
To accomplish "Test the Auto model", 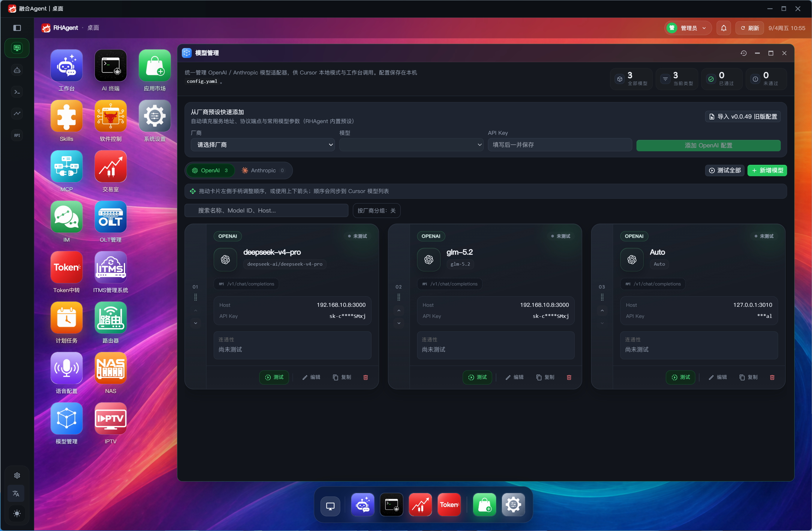I will click(x=681, y=377).
